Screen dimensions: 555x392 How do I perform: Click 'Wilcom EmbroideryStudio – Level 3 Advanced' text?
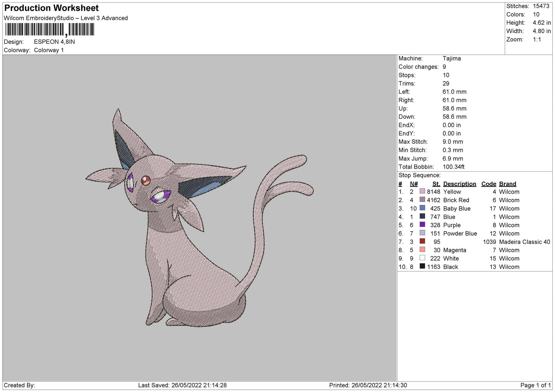[66, 18]
